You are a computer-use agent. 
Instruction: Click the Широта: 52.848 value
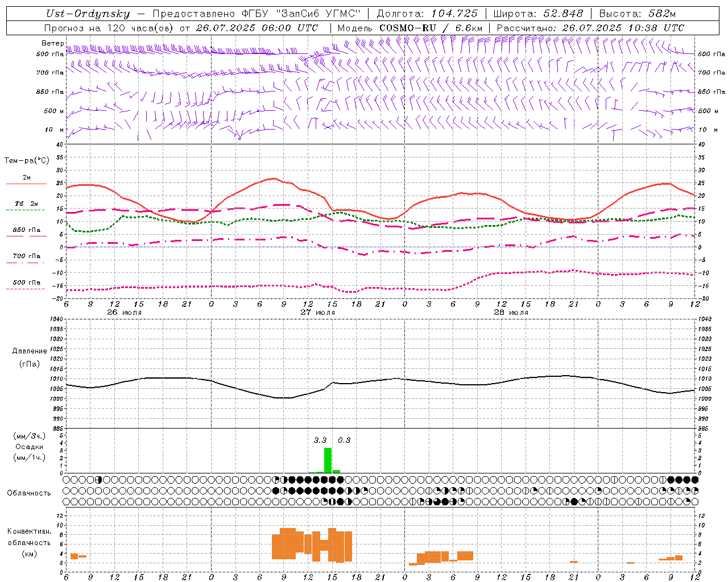coord(538,14)
